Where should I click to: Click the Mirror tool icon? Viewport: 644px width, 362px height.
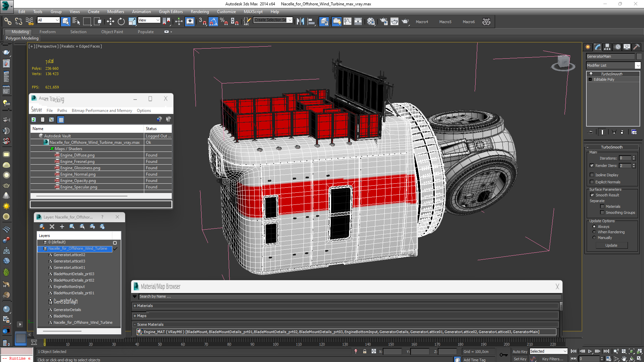300,22
